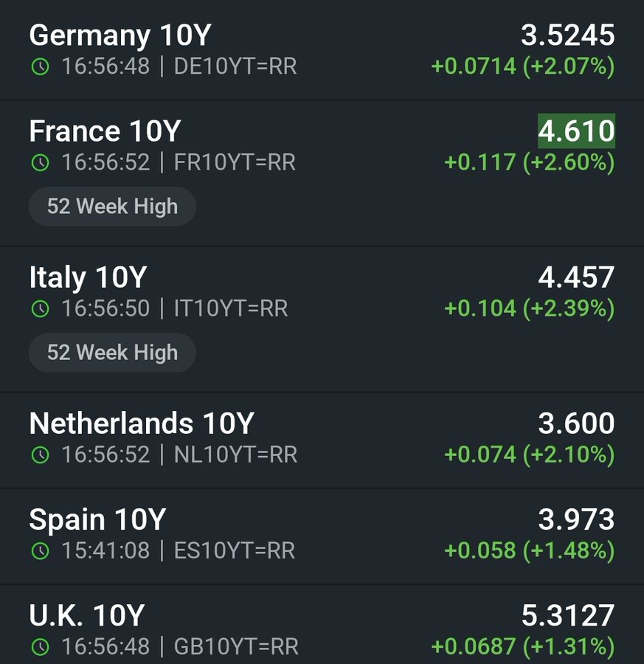Tap the clock icon under Spain 10Y

coord(41,551)
